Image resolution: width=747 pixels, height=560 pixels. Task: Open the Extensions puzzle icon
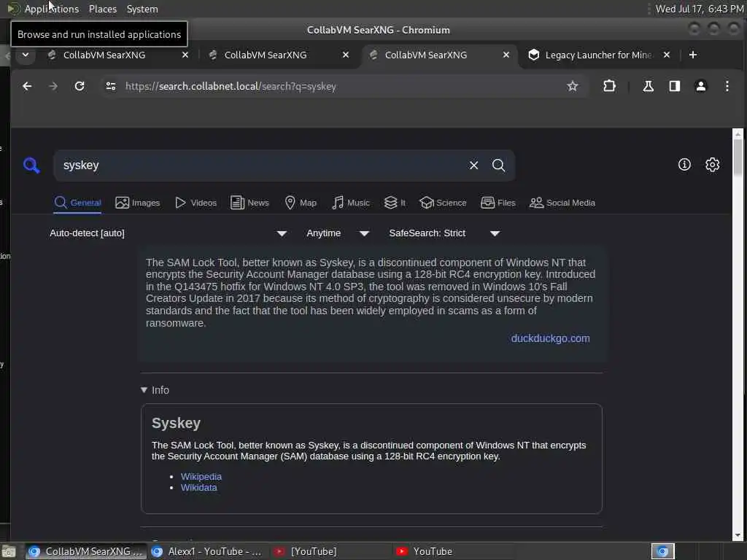[x=609, y=86]
